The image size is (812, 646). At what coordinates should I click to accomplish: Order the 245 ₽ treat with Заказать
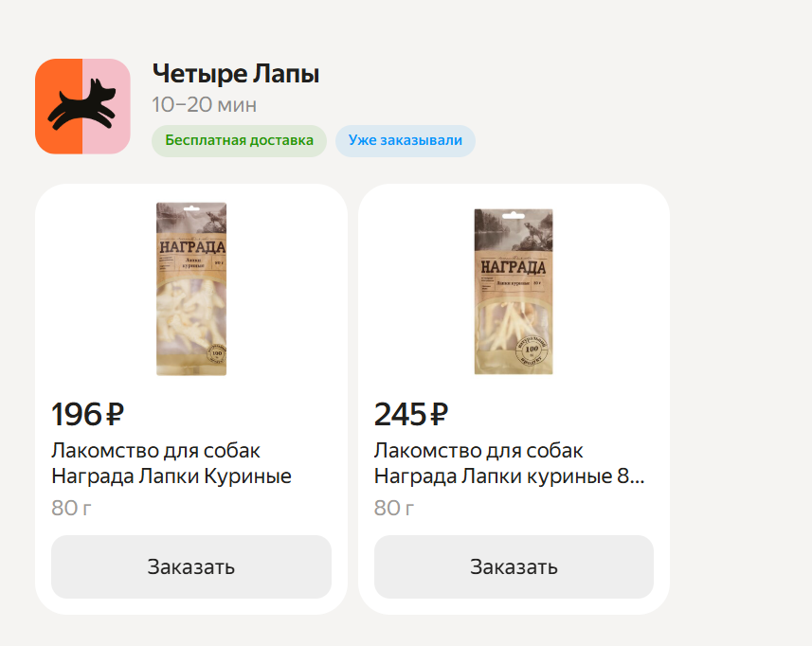click(x=514, y=566)
